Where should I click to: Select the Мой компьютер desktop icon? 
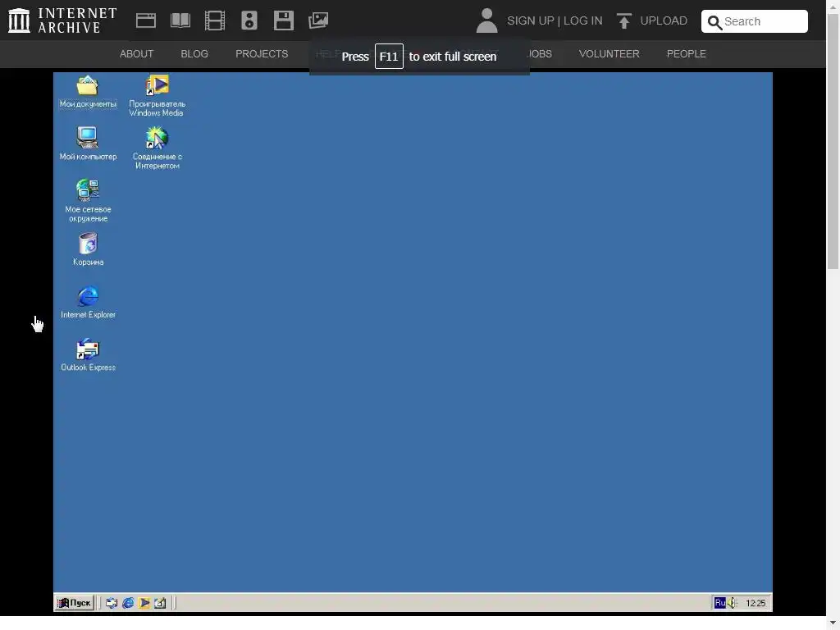(x=88, y=143)
